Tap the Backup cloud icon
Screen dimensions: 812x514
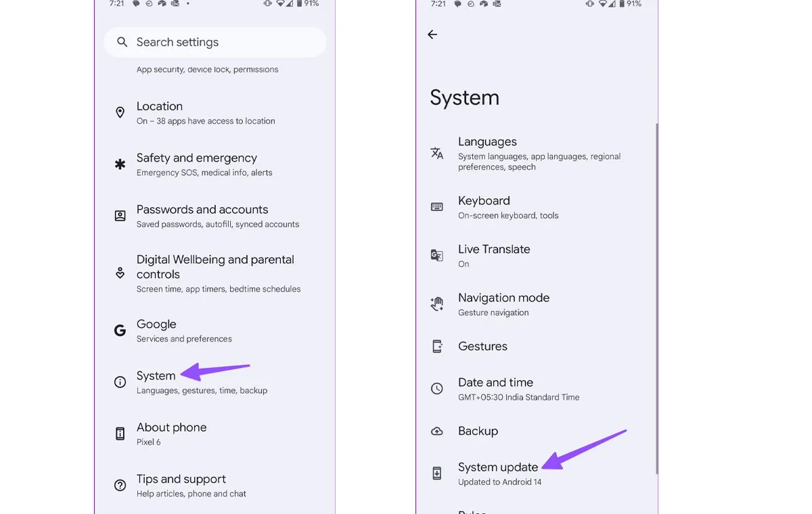(x=437, y=431)
